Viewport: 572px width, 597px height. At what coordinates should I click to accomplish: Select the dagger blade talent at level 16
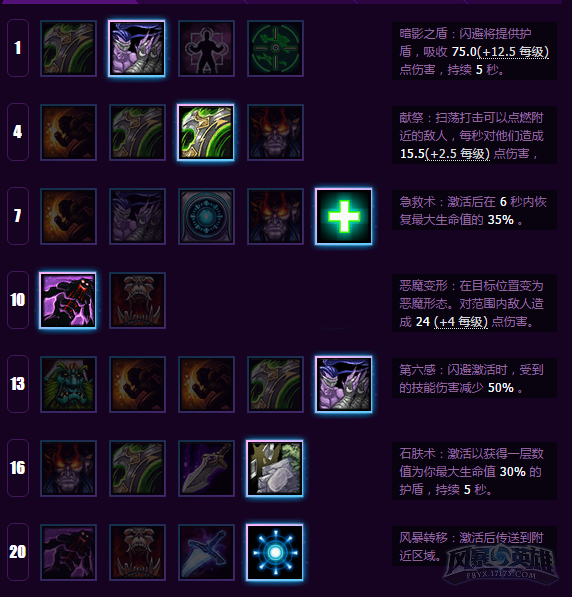coord(206,469)
